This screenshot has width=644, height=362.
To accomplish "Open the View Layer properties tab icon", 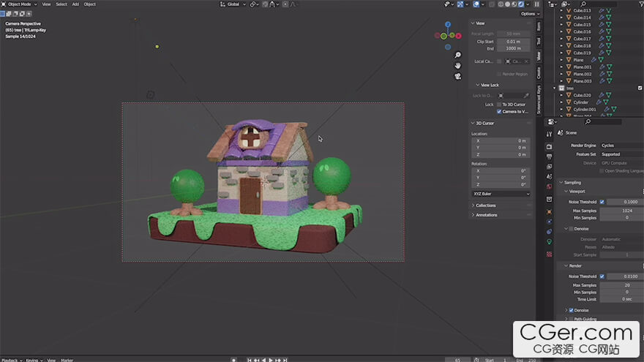I will [549, 167].
